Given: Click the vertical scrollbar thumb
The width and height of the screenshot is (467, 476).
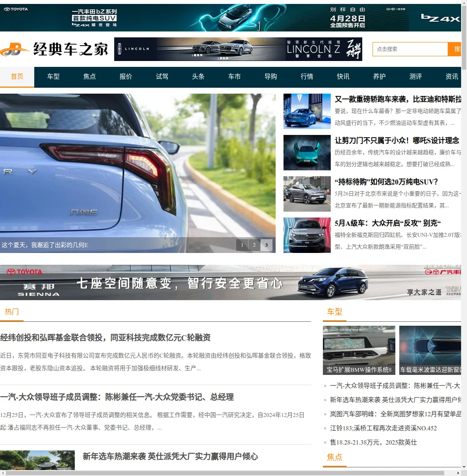Looking at the screenshot, I should pos(464,37).
